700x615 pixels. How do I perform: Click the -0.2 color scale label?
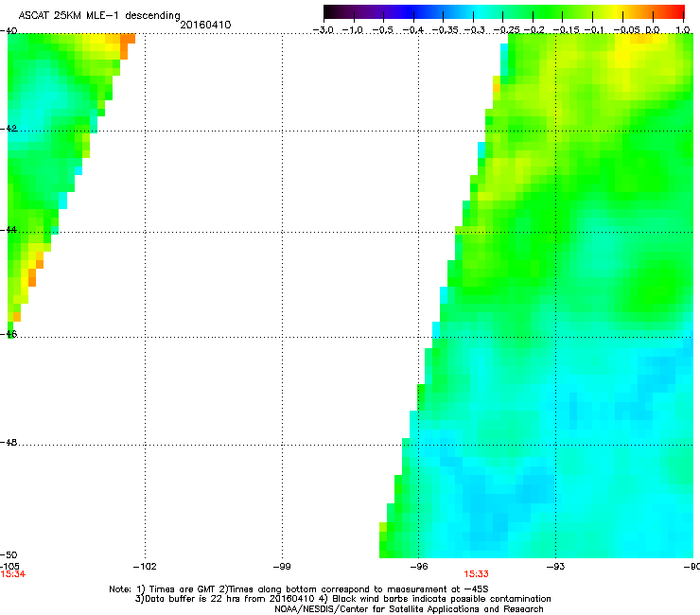click(534, 30)
